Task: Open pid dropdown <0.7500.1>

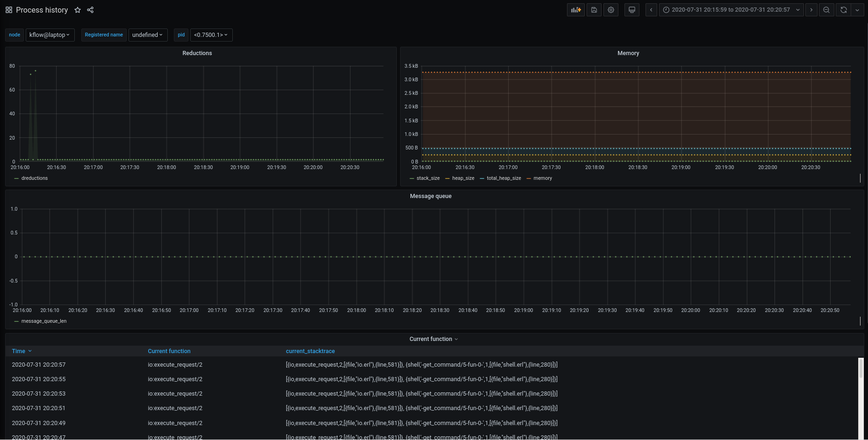Action: coord(211,35)
